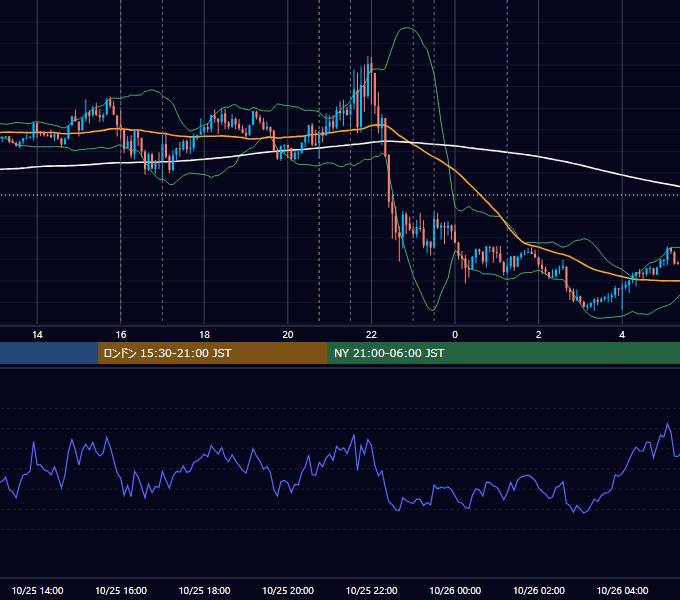Click the hour label 18 under the price chart
The height and width of the screenshot is (600, 680).
[204, 335]
